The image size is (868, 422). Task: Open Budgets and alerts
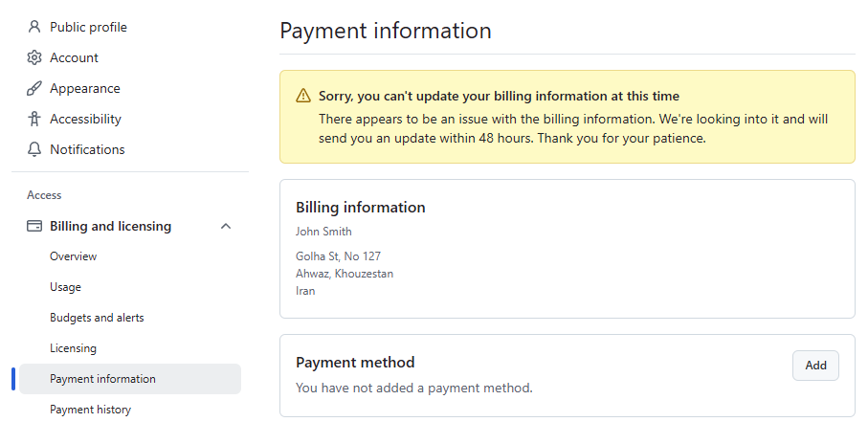coord(97,318)
